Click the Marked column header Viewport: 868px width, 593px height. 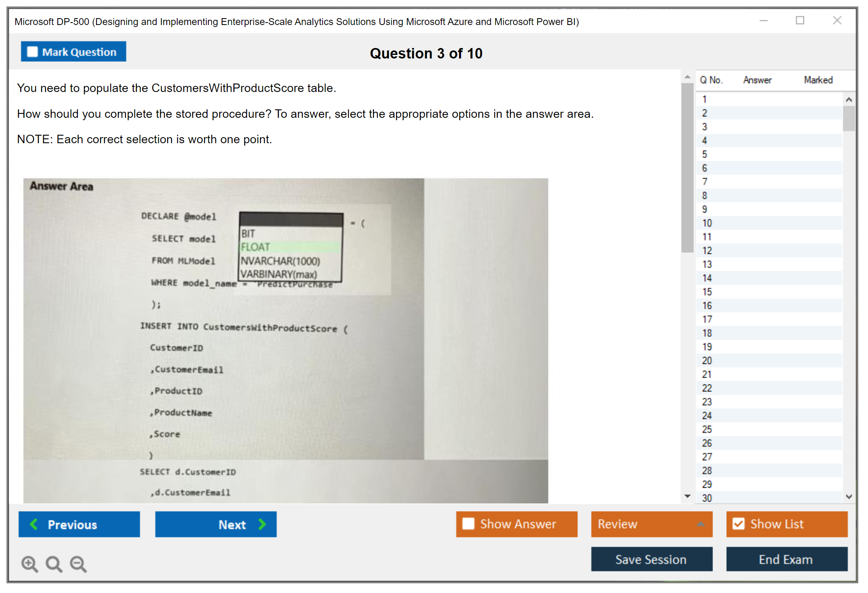coord(818,80)
